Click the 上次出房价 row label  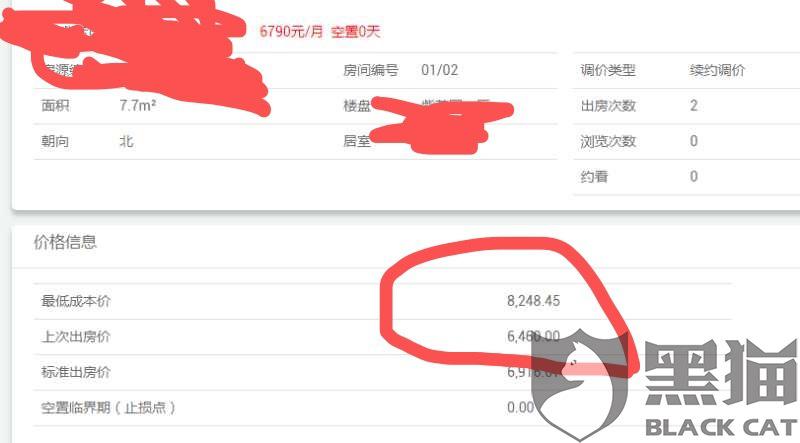pyautogui.click(x=76, y=336)
